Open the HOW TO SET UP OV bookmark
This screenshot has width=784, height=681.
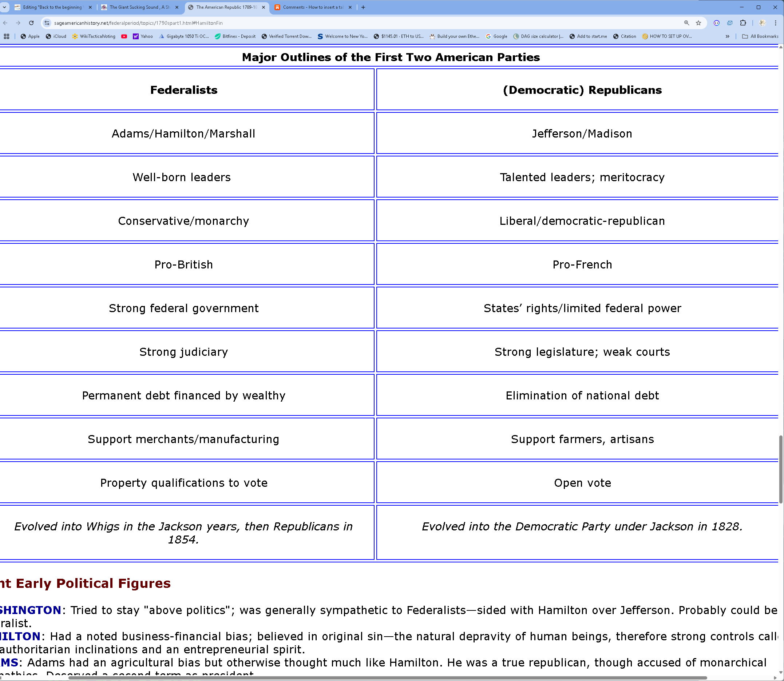667,36
